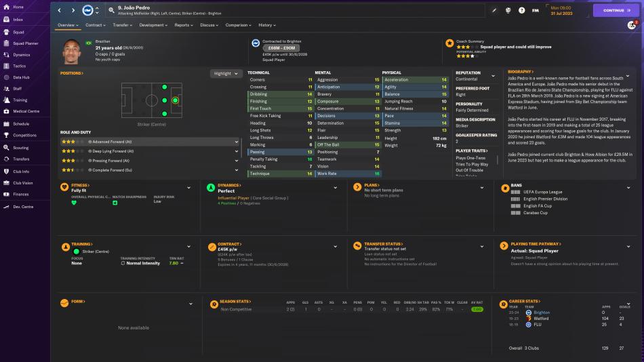
Task: Open Brighton in the career stats table
Action: coord(542,313)
